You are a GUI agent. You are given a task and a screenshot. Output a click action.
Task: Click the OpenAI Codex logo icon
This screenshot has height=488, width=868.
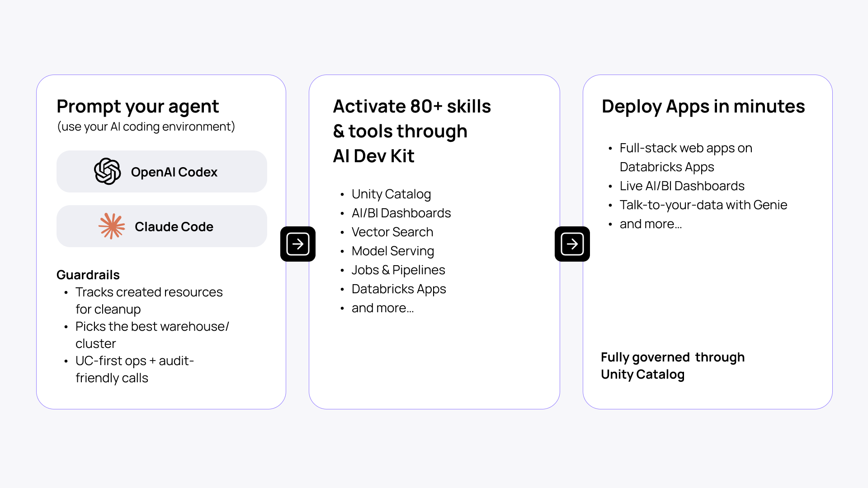point(108,171)
